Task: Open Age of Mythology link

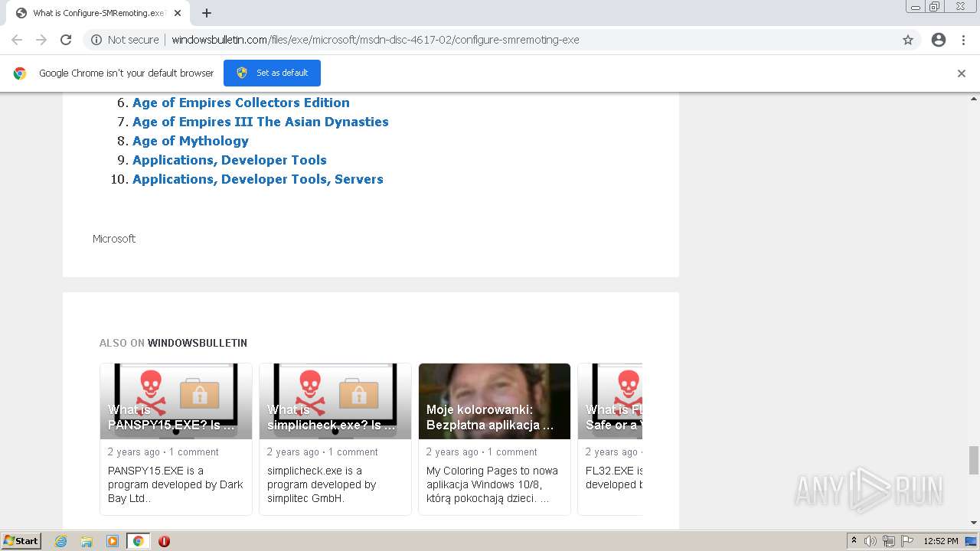Action: point(191,141)
